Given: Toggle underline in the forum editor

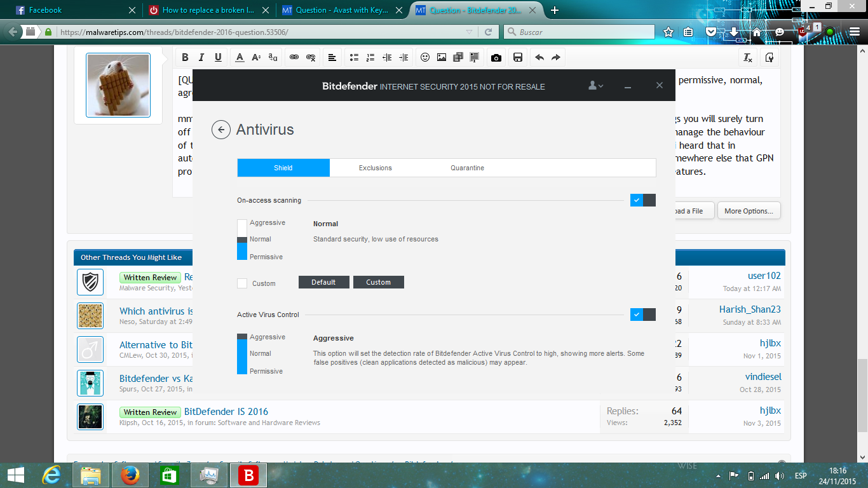Looking at the screenshot, I should (218, 57).
